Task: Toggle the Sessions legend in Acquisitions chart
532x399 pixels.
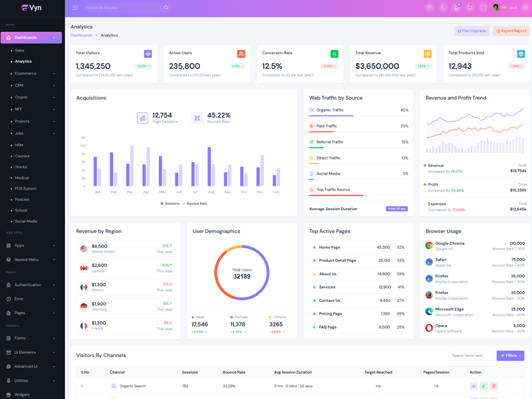Action: click(170, 203)
